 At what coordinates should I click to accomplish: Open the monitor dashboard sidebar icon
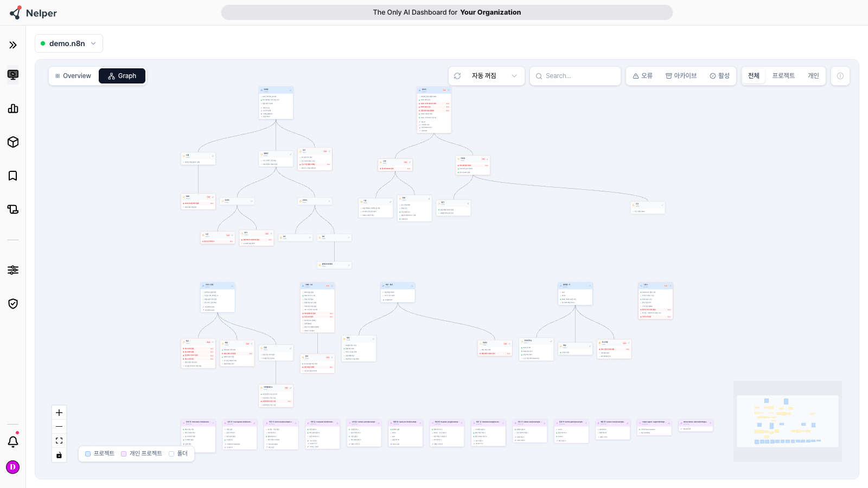pos(13,75)
